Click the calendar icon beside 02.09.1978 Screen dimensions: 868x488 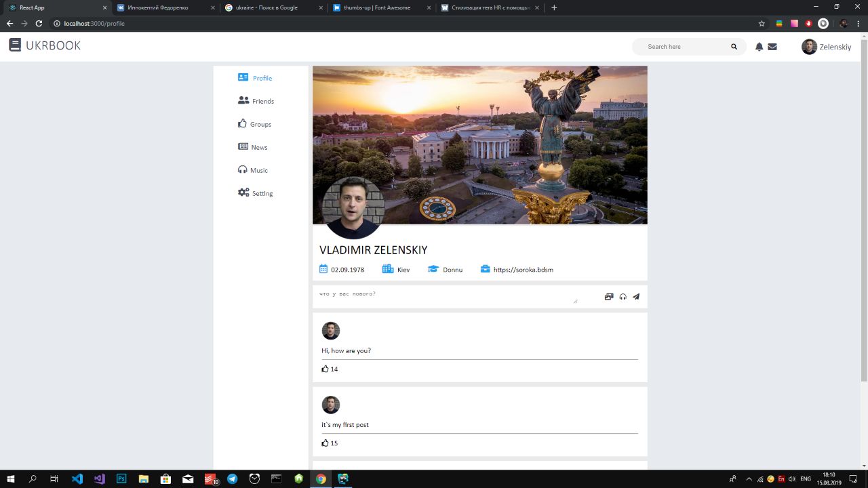[x=323, y=269]
